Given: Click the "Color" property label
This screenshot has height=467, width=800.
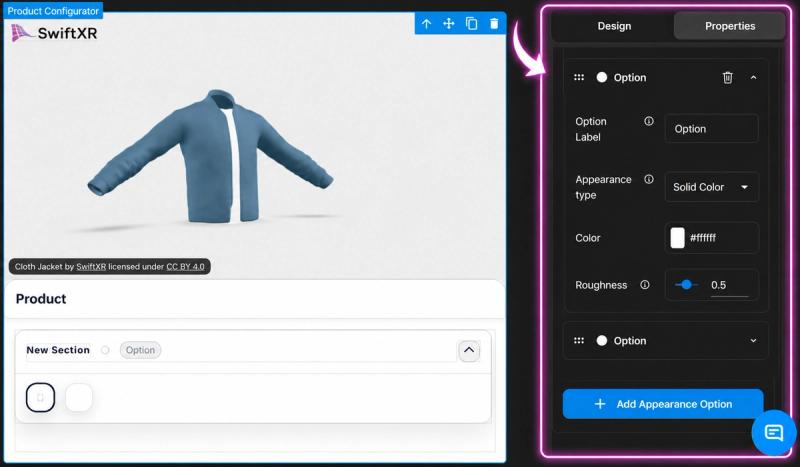Looking at the screenshot, I should tap(588, 238).
